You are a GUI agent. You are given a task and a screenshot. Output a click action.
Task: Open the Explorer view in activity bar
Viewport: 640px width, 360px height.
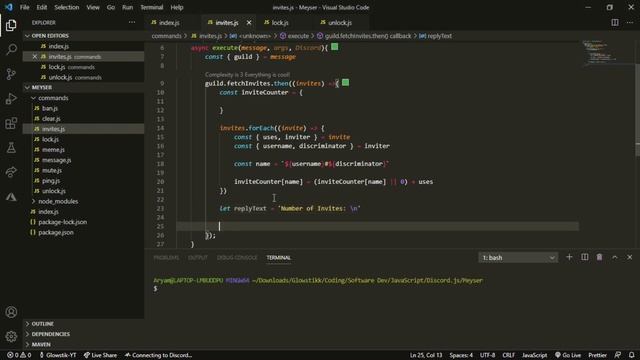click(11, 25)
